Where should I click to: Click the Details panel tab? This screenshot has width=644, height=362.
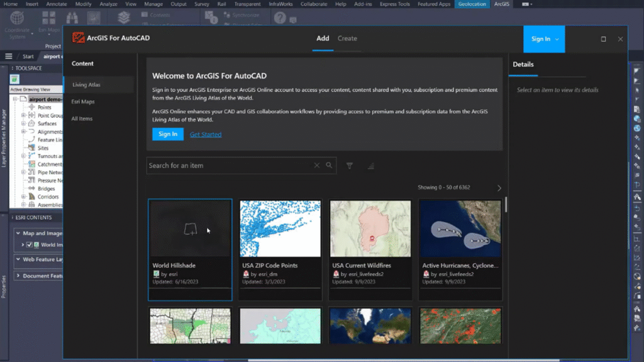pos(523,65)
